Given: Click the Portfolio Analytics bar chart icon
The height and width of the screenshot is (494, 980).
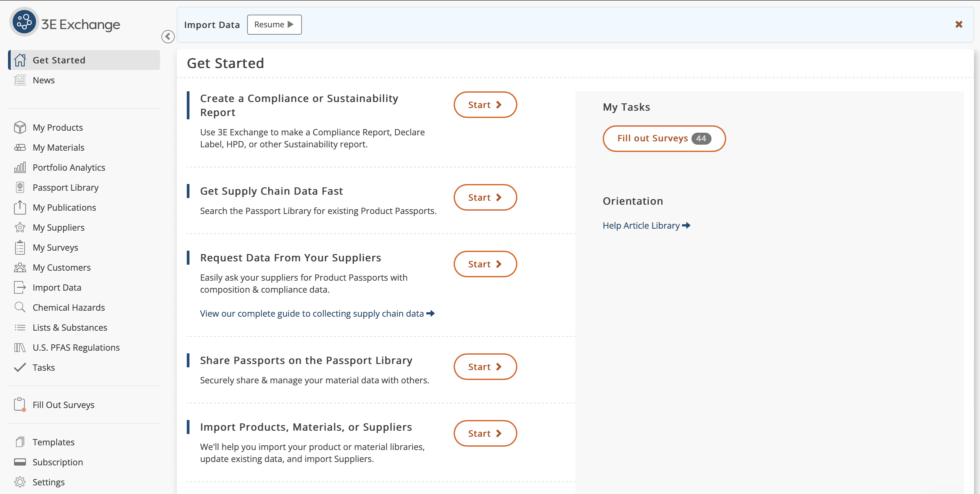Looking at the screenshot, I should 20,167.
